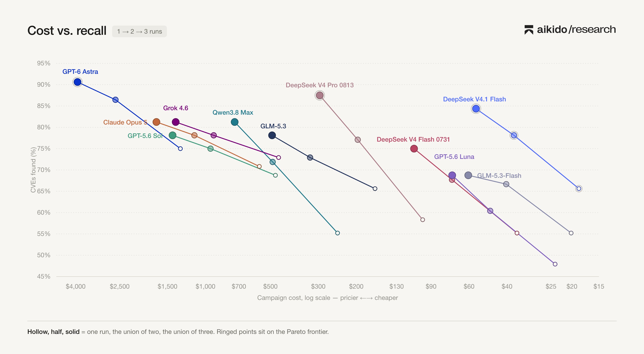Click the Cost vs. recall title
This screenshot has height=354, width=644.
(67, 31)
